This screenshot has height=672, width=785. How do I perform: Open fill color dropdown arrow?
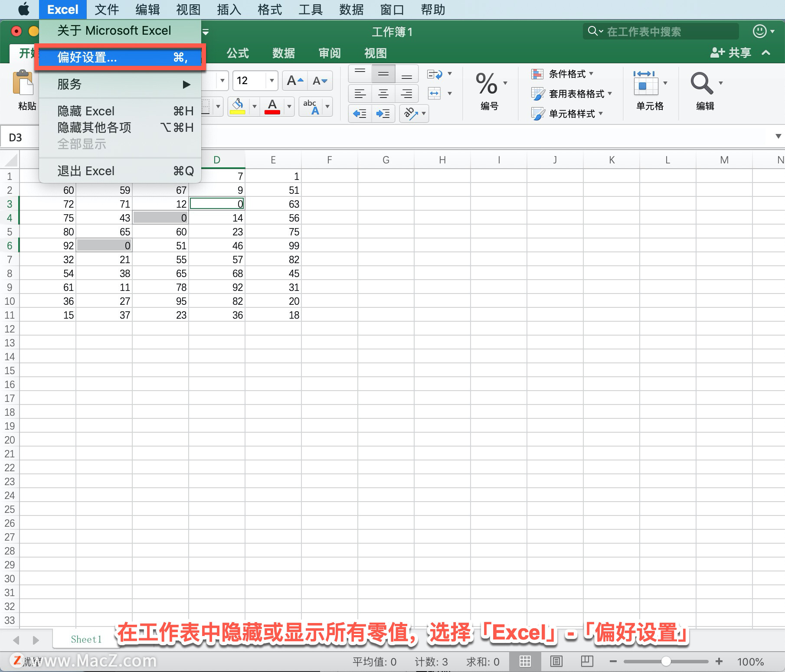(255, 107)
